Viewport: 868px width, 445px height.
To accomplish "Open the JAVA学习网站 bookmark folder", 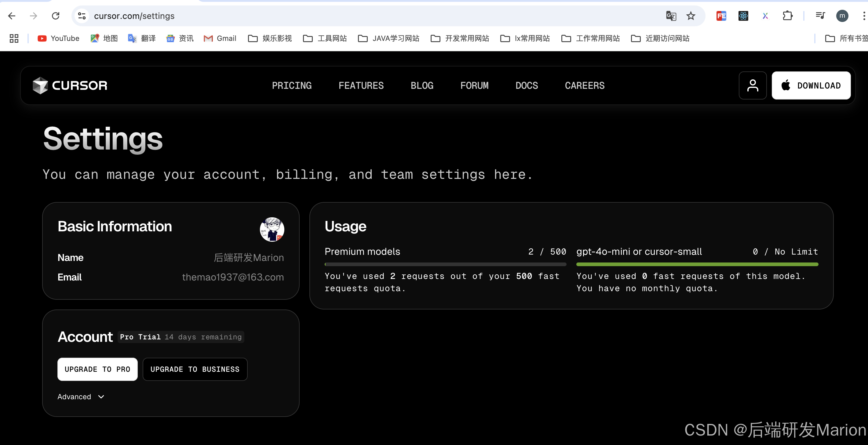I will pos(388,38).
